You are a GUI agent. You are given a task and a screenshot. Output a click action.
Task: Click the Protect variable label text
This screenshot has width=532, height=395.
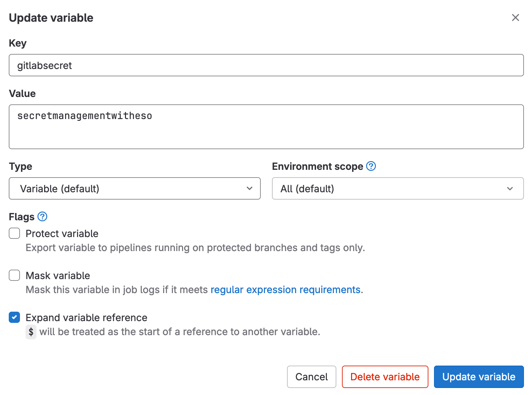pos(62,234)
